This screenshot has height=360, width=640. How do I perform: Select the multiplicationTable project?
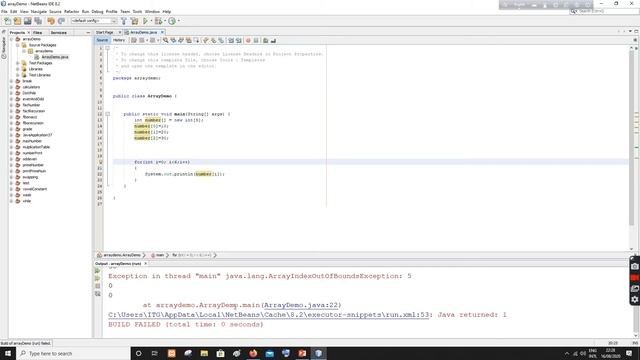(36, 147)
